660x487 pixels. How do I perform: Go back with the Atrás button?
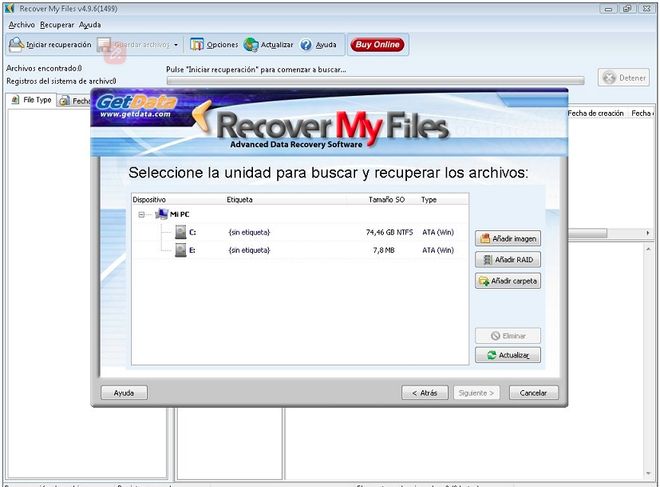coord(425,393)
